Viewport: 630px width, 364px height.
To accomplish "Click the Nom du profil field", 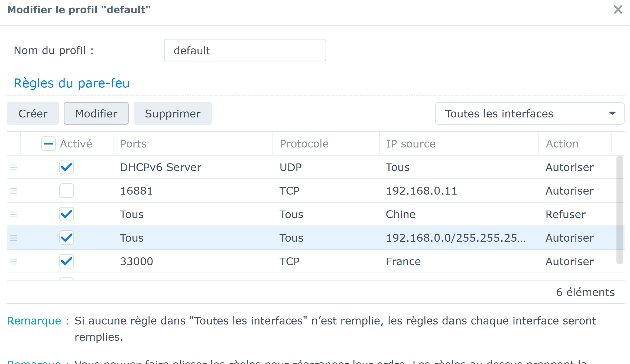I will [245, 50].
